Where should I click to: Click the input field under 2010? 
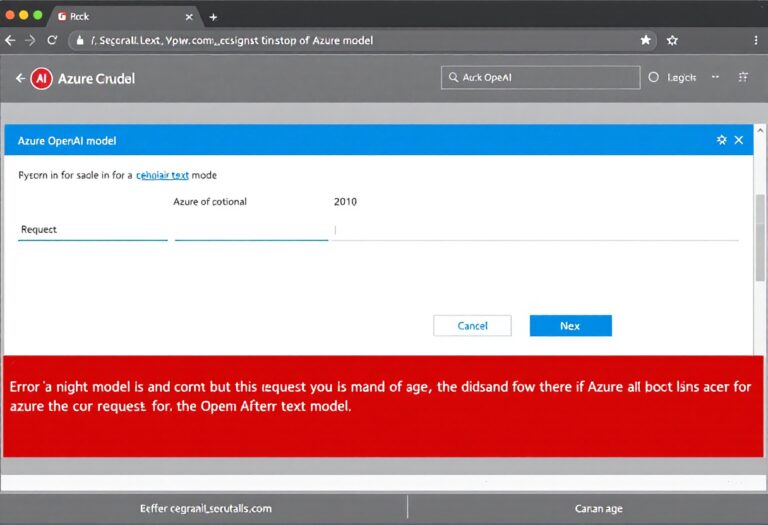click(535, 230)
